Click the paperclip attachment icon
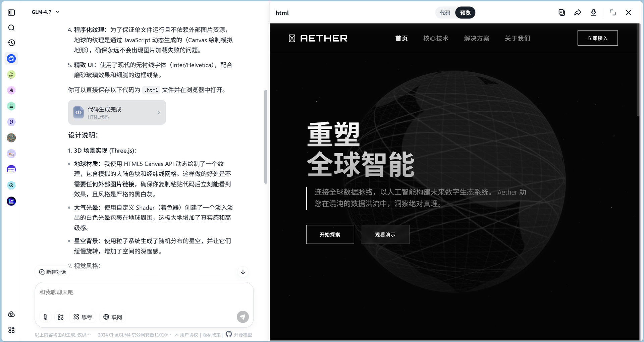644x342 pixels. pyautogui.click(x=46, y=317)
